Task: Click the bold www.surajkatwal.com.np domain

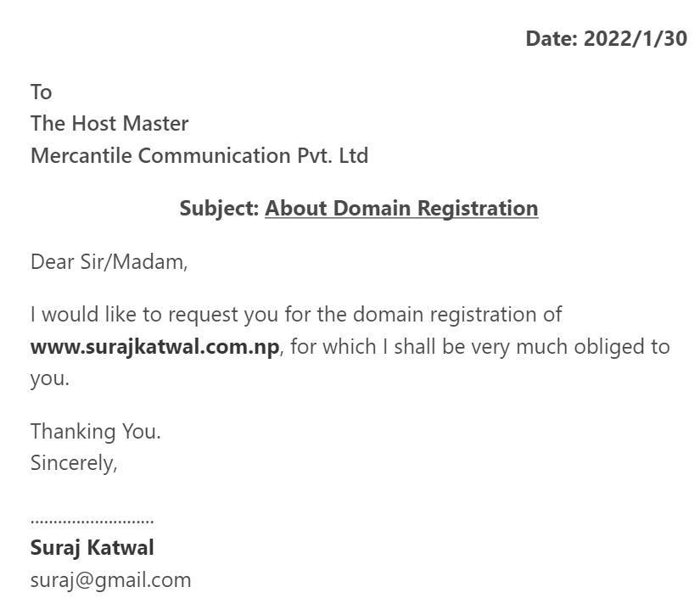Action: click(x=155, y=347)
